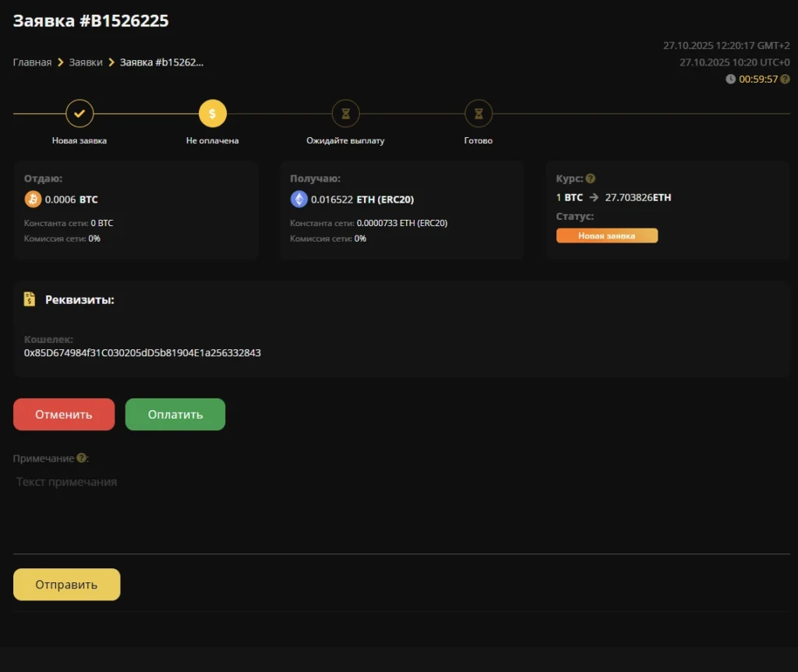
Task: Click the checkmark step icon for Новая заявка
Action: click(79, 114)
